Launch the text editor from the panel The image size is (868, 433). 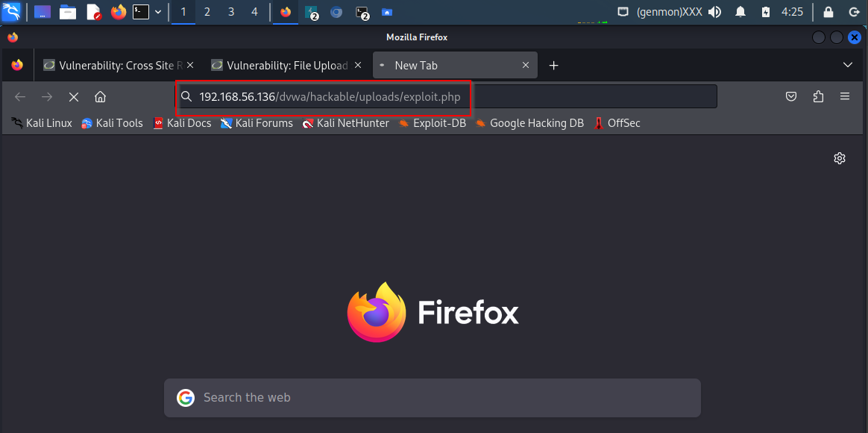[x=93, y=12]
